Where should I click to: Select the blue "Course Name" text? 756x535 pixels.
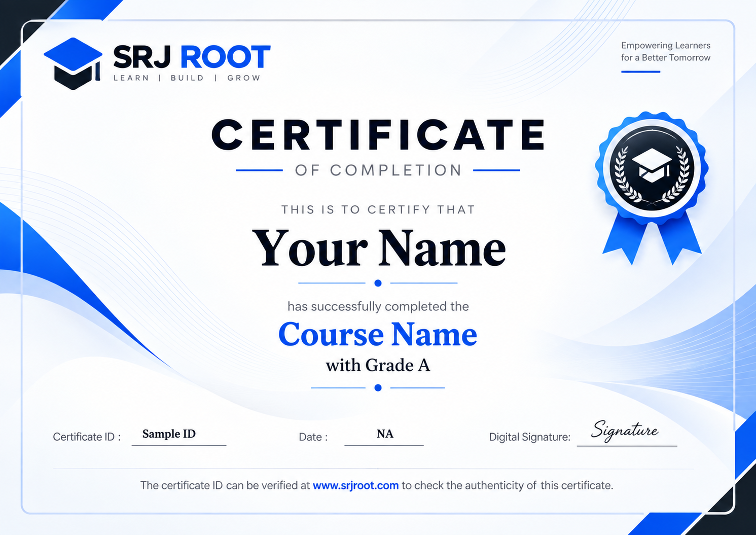click(378, 335)
